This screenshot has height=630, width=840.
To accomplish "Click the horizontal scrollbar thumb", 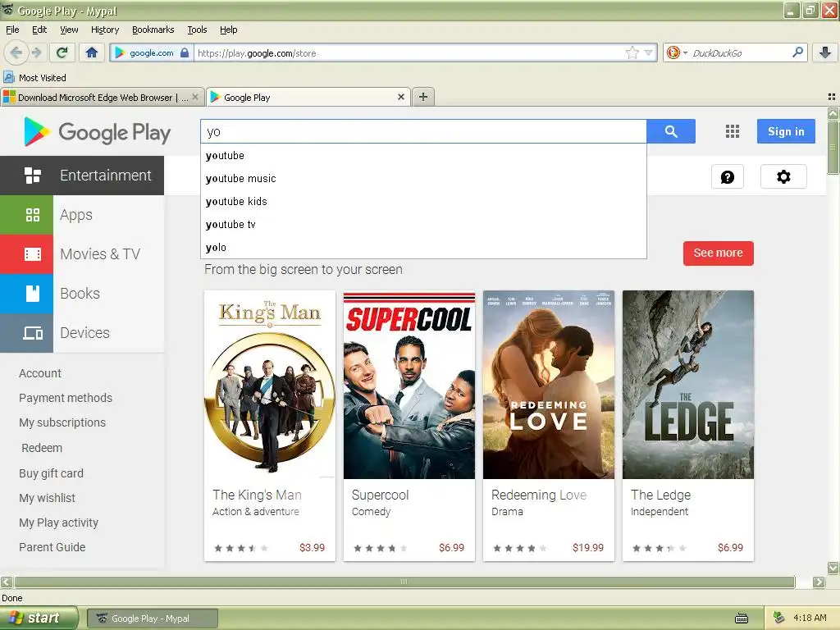I will pyautogui.click(x=404, y=582).
